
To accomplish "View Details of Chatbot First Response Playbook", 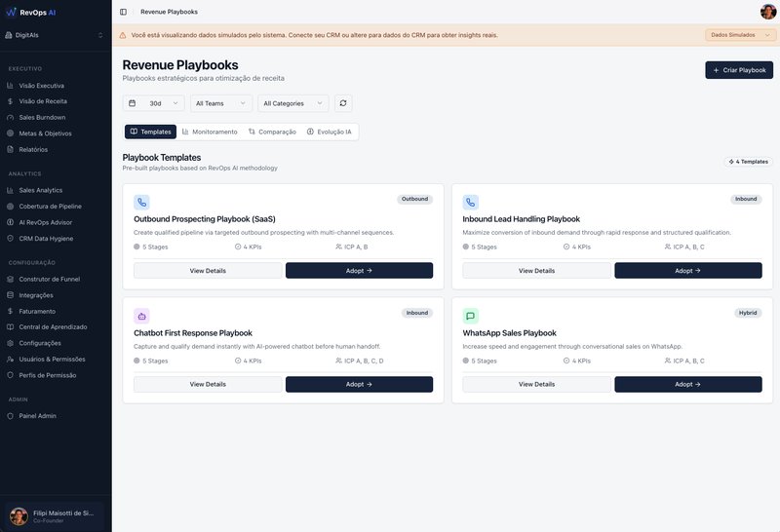I will pos(208,384).
